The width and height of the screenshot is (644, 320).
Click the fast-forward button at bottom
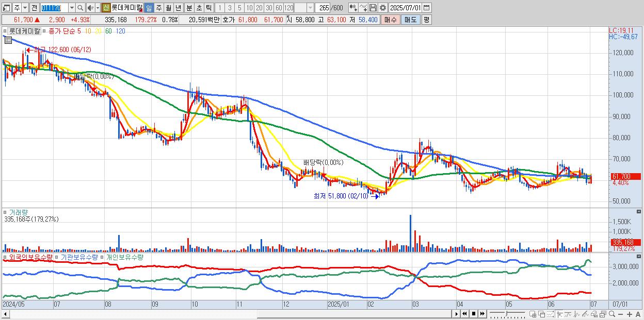[482, 314]
